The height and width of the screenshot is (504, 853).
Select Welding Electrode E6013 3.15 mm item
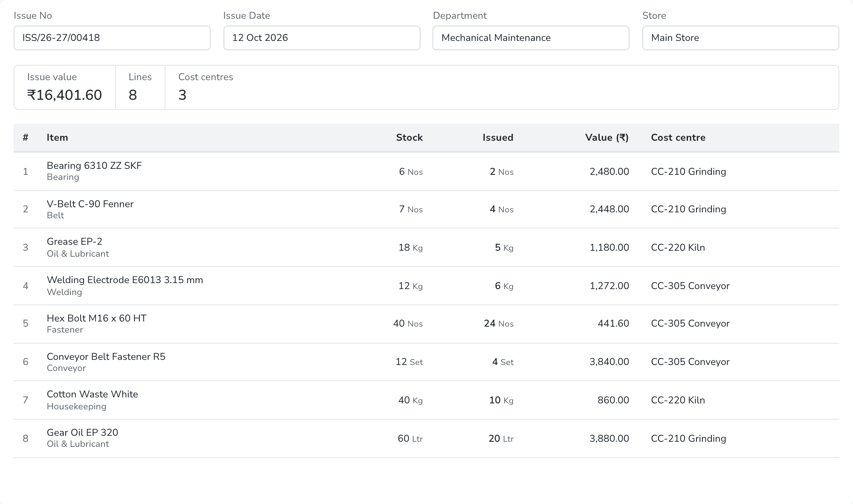pos(125,280)
